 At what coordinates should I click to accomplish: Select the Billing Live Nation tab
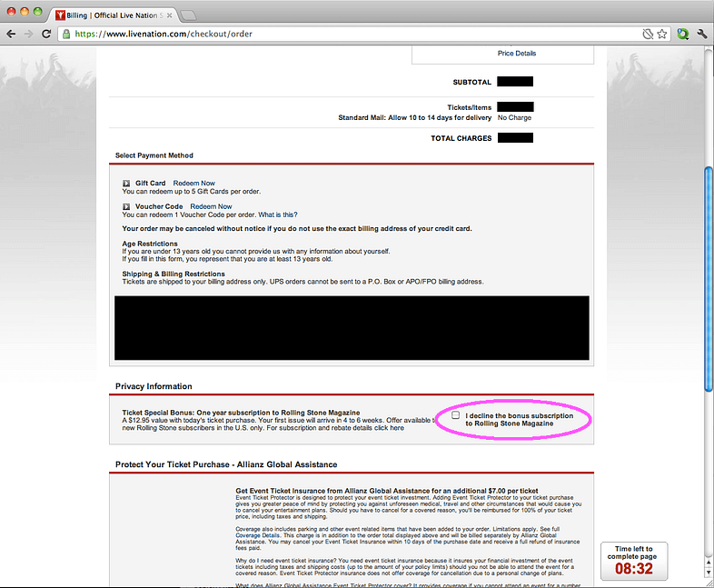click(x=109, y=15)
